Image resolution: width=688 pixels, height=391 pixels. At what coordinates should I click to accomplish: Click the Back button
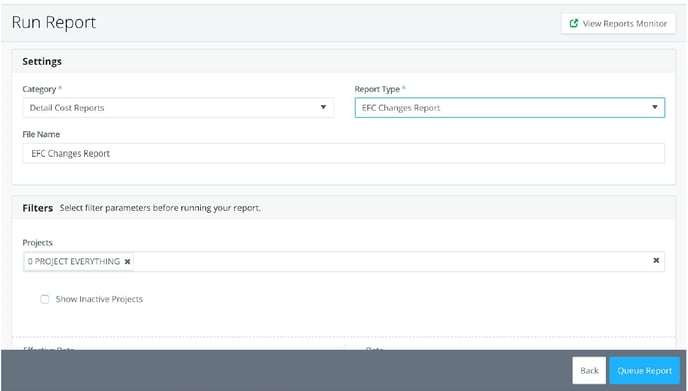(589, 370)
